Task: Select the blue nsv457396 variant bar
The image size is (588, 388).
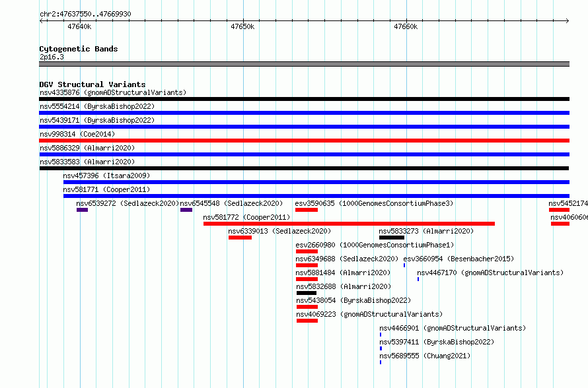Action: 316,182
